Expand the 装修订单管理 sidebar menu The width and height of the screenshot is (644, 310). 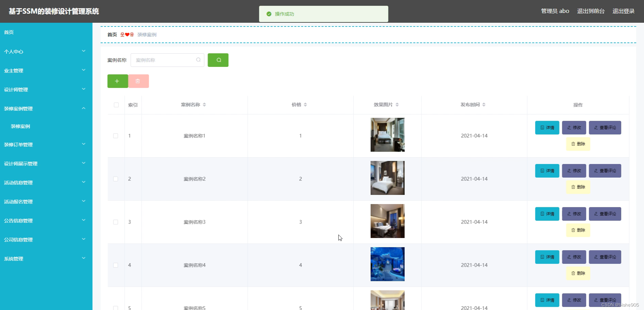pos(46,145)
